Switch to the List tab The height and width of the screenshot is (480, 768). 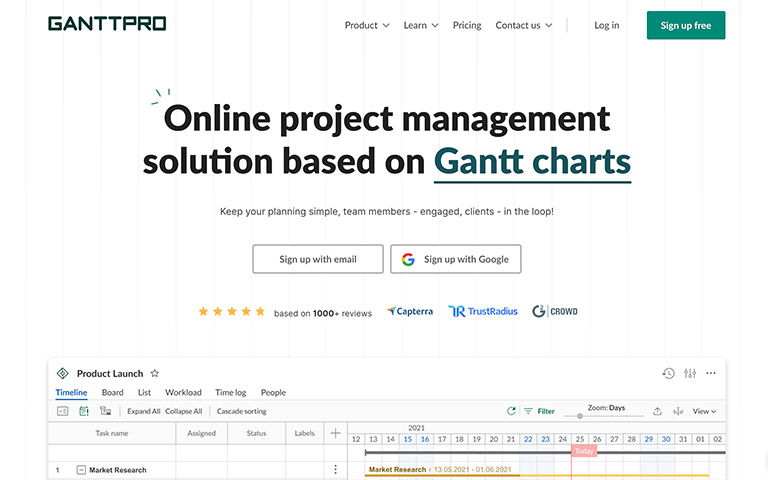coord(144,392)
